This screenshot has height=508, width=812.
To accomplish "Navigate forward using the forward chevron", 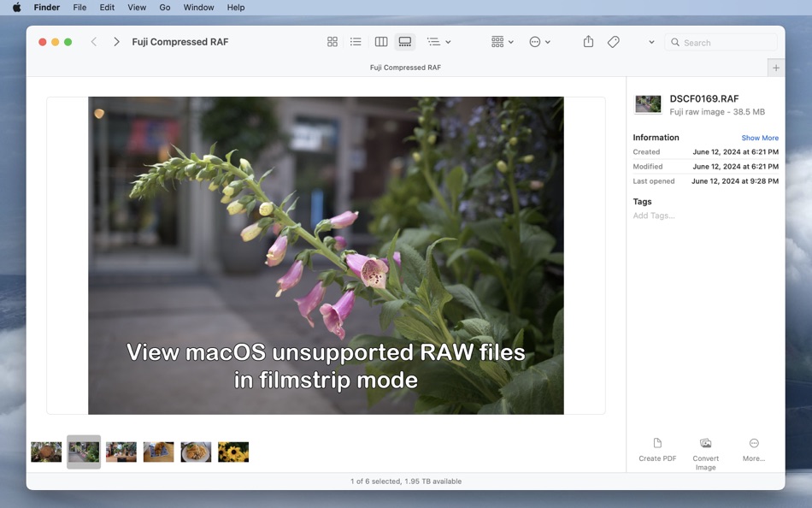I will pos(115,40).
